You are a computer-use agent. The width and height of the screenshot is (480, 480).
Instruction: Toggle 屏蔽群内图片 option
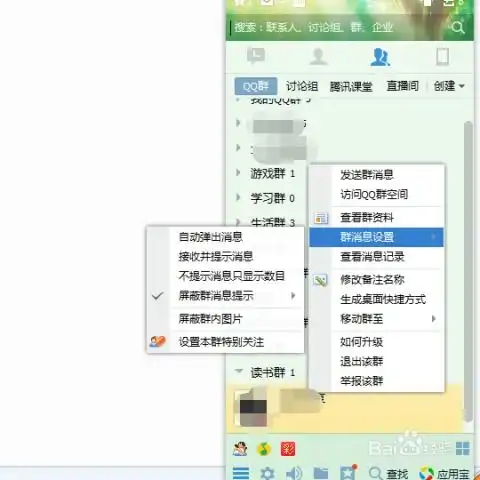tap(225, 319)
